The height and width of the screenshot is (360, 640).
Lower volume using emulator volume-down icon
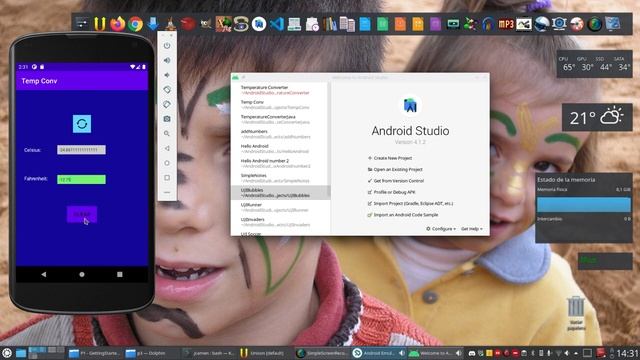[167, 75]
